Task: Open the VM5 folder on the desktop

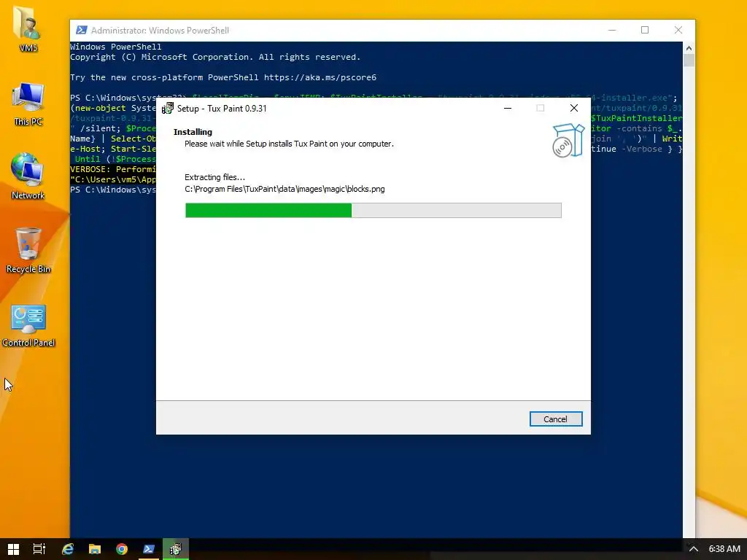Action: pos(28,28)
